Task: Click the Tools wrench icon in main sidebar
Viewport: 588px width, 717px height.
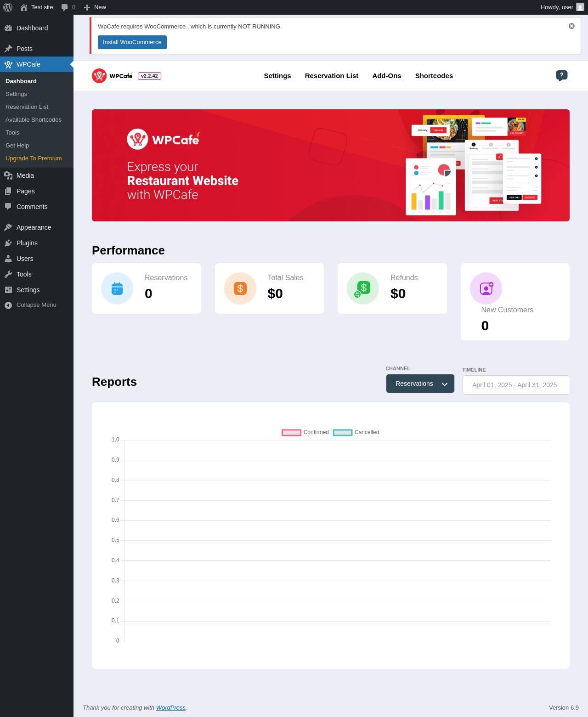Action: tap(8, 274)
